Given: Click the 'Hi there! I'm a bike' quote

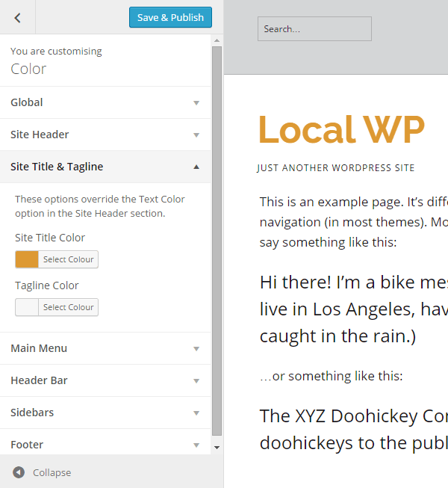Looking at the screenshot, I should [354, 309].
